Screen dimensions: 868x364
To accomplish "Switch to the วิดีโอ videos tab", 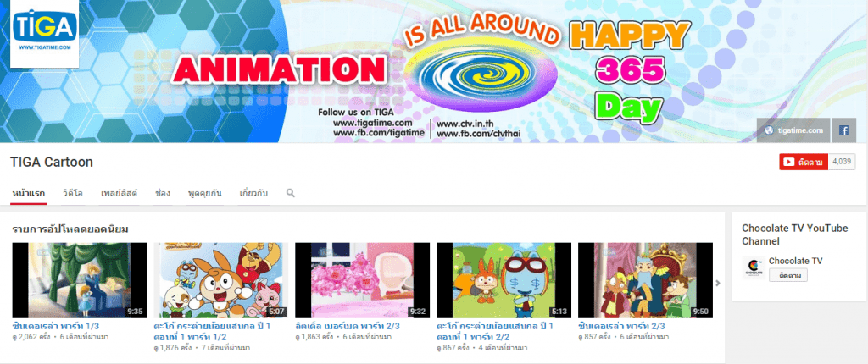I will tap(73, 193).
